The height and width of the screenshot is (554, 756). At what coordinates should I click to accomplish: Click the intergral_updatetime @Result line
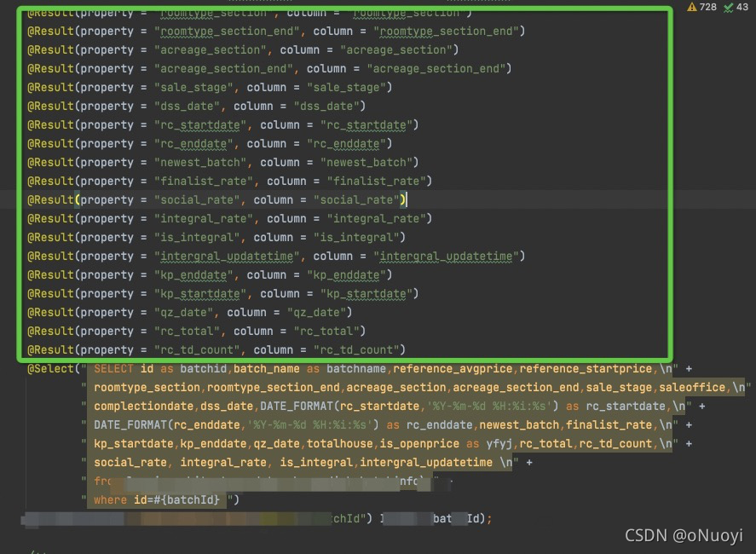click(276, 257)
